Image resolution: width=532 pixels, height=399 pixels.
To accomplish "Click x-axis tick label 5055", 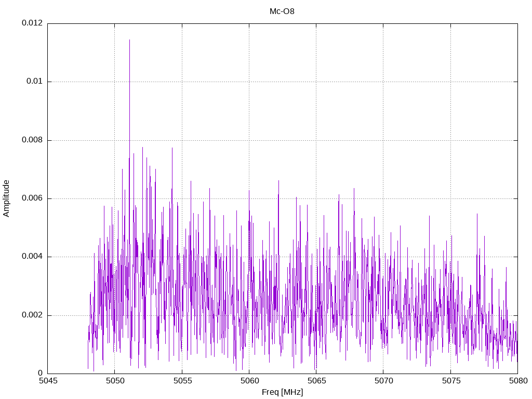I will (x=182, y=381).
